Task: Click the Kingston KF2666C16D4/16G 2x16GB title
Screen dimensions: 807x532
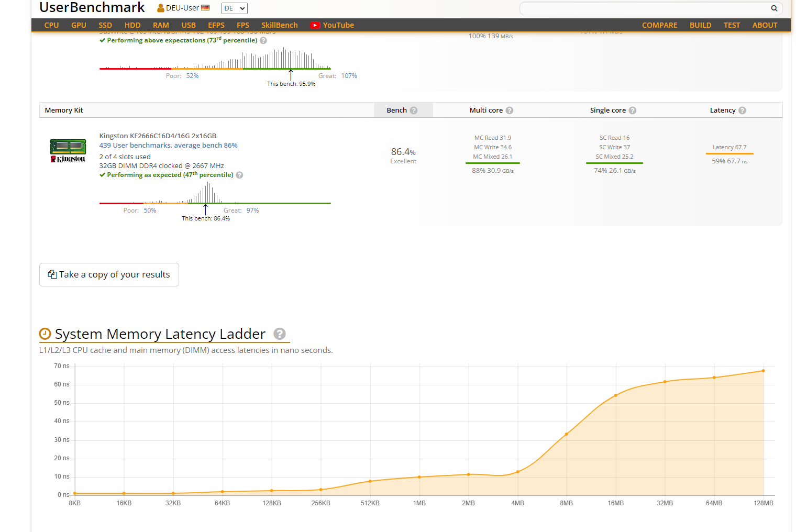Action: click(158, 136)
